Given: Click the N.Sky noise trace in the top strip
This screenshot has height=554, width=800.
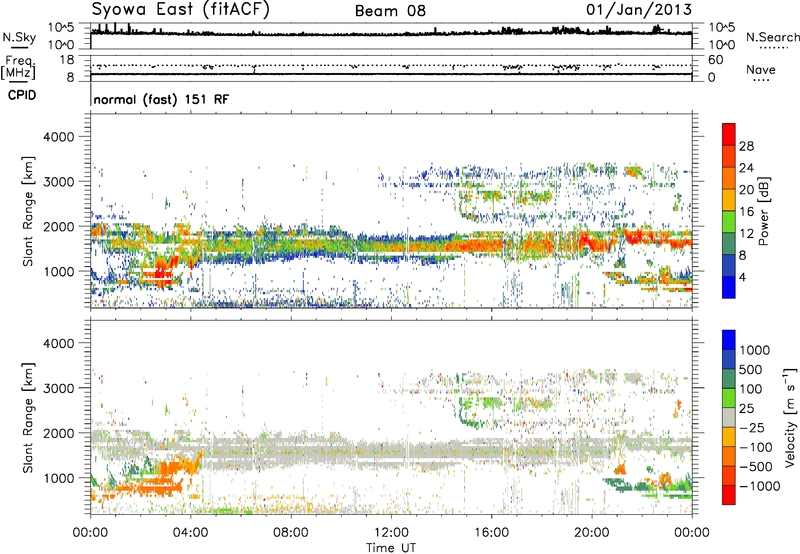Looking at the screenshot, I should tap(391, 34).
